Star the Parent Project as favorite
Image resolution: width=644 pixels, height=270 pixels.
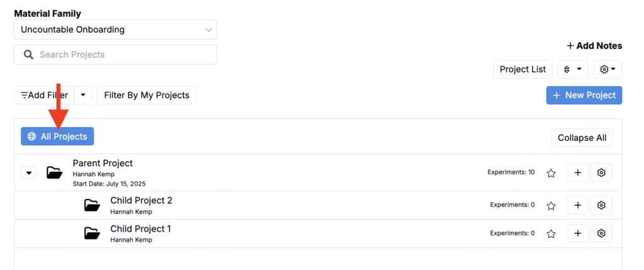tap(551, 173)
